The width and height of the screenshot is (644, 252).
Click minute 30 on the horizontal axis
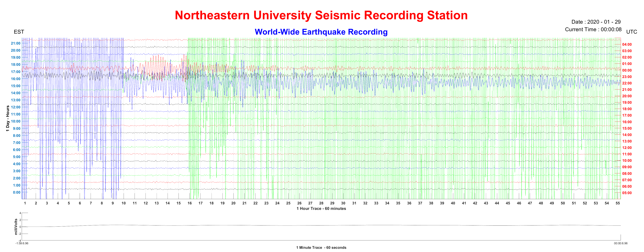pyautogui.click(x=343, y=203)
